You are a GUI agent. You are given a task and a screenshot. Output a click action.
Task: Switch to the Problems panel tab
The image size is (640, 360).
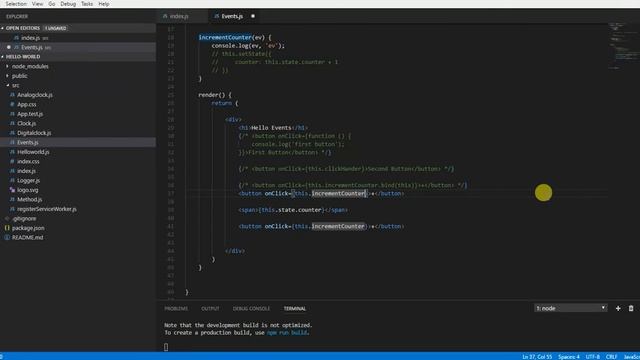click(x=176, y=309)
